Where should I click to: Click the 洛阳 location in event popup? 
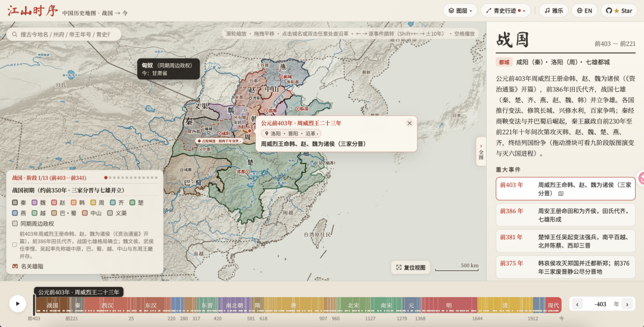276,134
